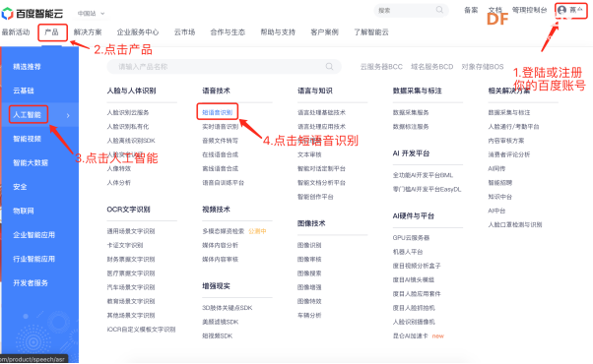The image size is (593, 364).
Task: Click the 百度智能云 logo icon
Action: click(7, 14)
